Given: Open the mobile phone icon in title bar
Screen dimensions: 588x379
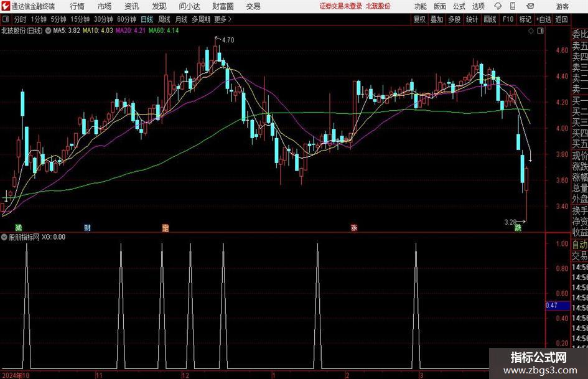Looking at the screenshot, I should [x=513, y=6].
